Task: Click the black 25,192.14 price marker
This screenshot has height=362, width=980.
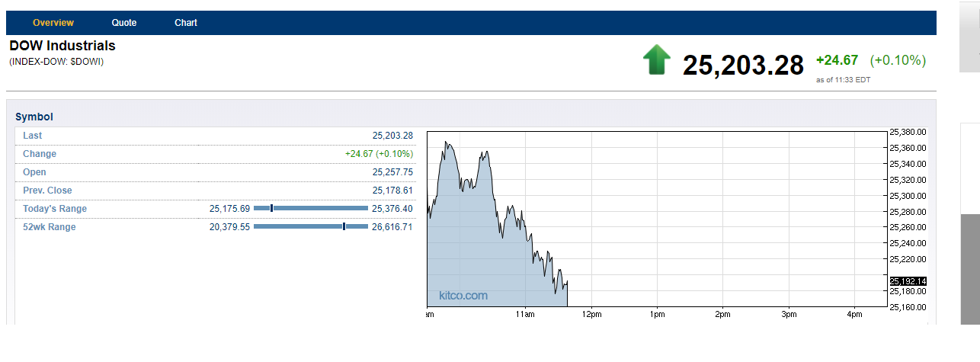Action: pos(907,281)
